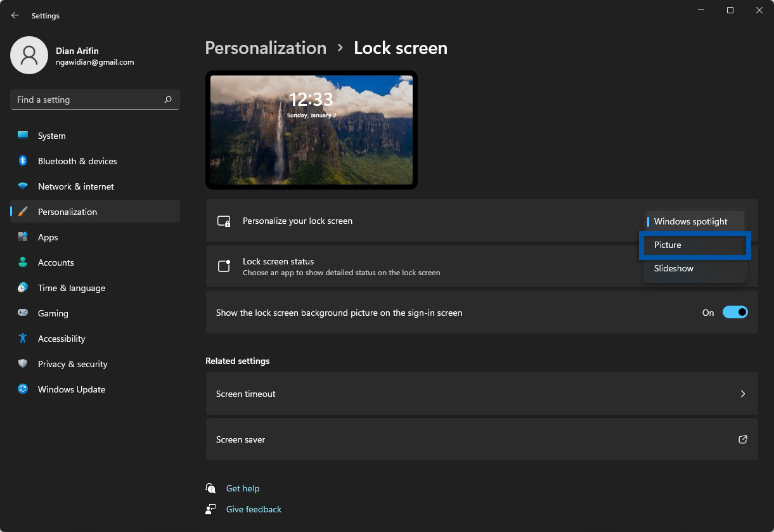Click the Get help link
Viewport: 774px width, 532px height.
tap(243, 488)
